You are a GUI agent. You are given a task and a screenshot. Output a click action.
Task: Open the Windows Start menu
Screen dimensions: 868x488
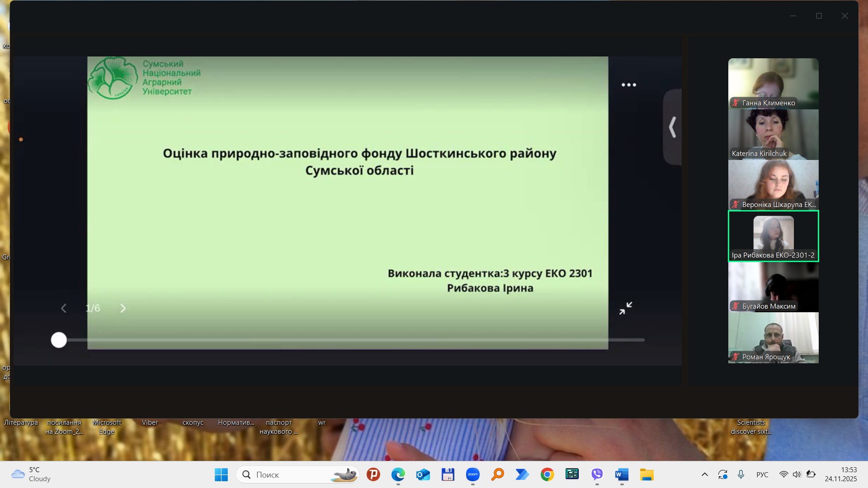tap(221, 474)
